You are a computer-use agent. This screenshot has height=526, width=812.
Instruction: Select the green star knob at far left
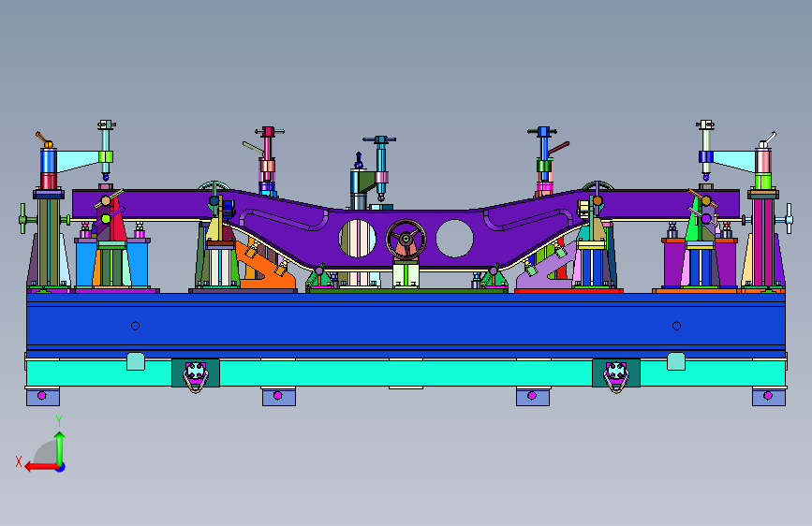[x=22, y=219]
